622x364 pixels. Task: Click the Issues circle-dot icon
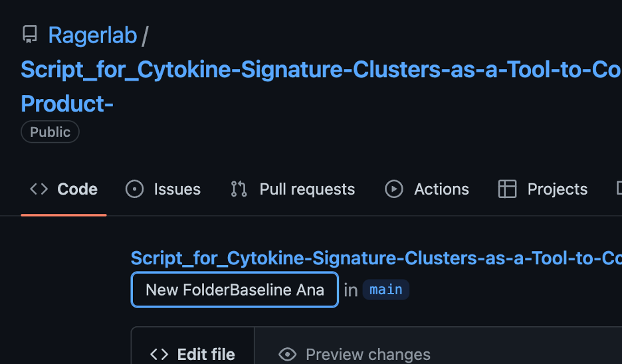click(134, 189)
